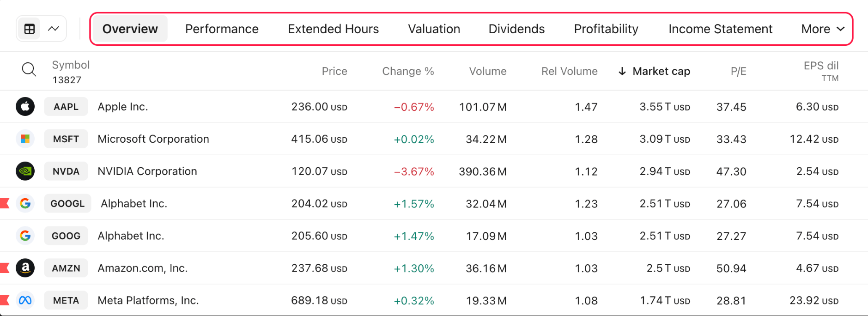Sort by the Price column
This screenshot has width=868, height=316.
pyautogui.click(x=334, y=71)
